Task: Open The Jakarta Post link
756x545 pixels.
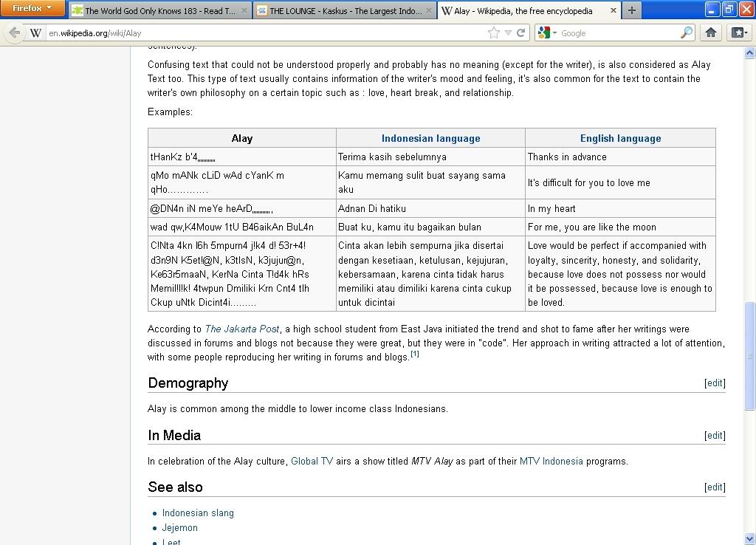Action: 242,329
